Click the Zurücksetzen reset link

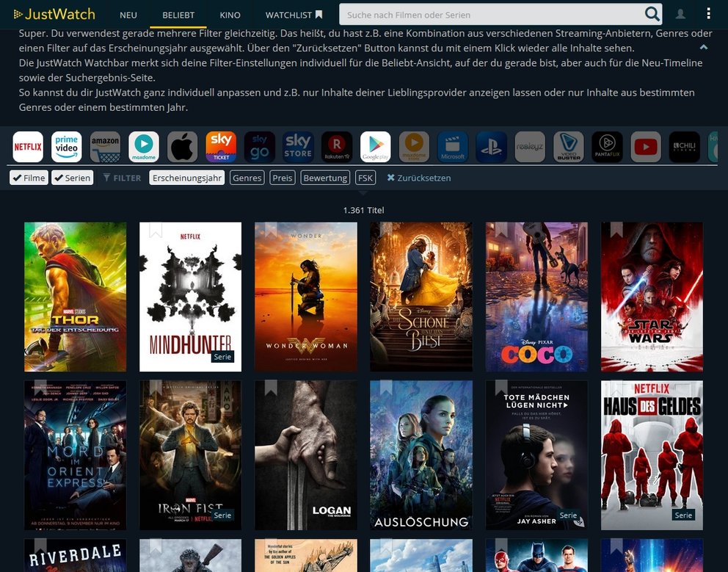tap(419, 178)
